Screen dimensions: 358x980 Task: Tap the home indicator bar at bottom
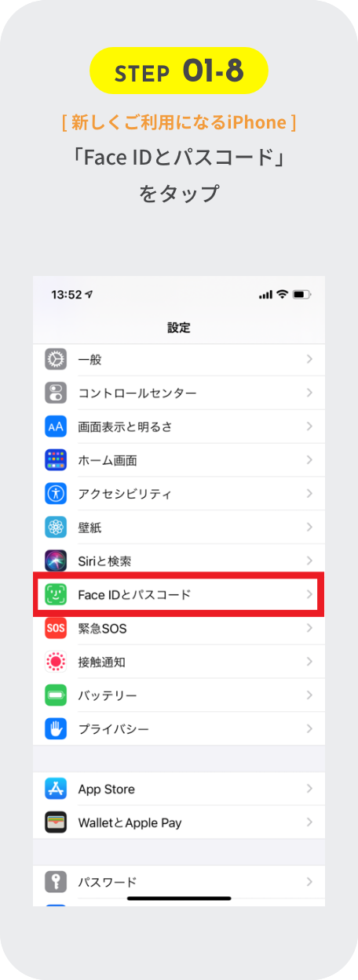click(x=179, y=898)
